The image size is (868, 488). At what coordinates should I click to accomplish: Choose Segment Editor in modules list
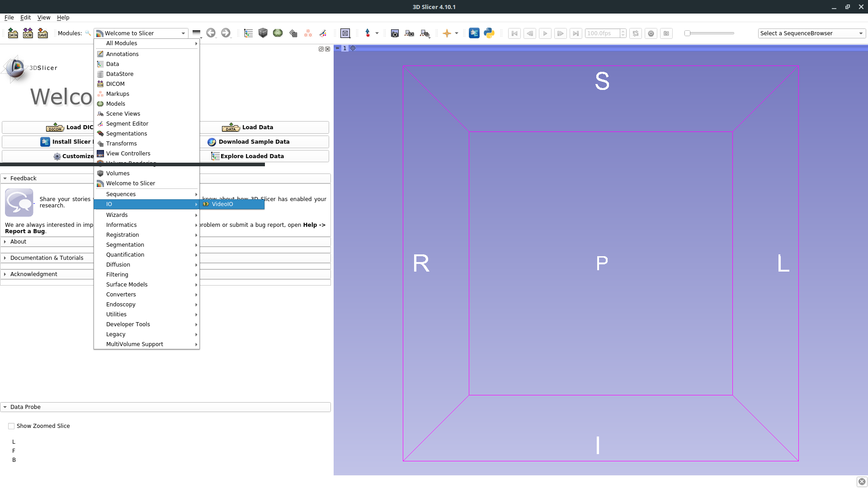tap(127, 124)
